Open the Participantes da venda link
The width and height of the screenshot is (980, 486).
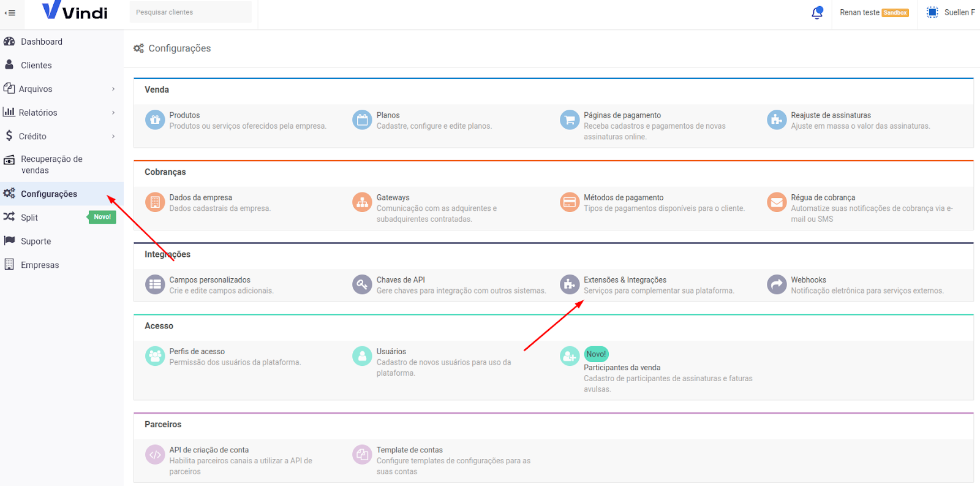point(622,368)
